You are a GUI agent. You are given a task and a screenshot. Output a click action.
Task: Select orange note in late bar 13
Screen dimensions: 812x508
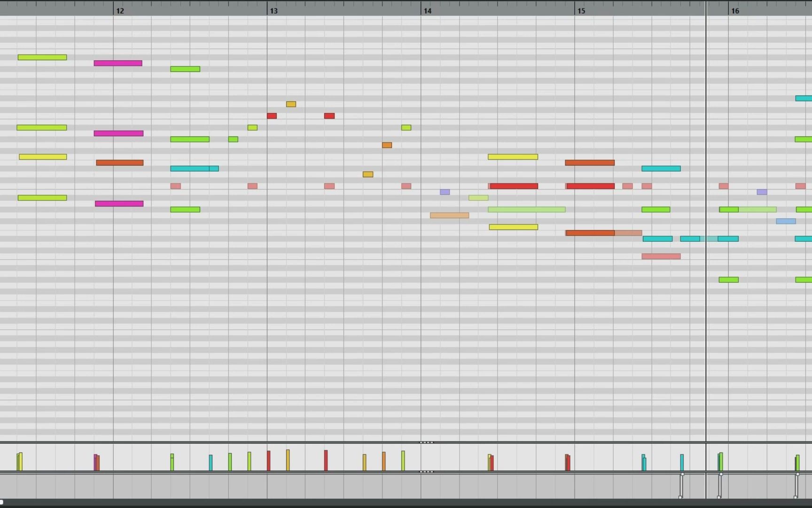387,145
